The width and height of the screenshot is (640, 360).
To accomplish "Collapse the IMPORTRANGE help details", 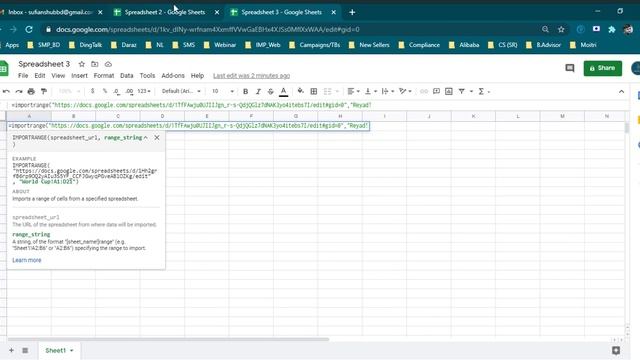I will 145,138.
